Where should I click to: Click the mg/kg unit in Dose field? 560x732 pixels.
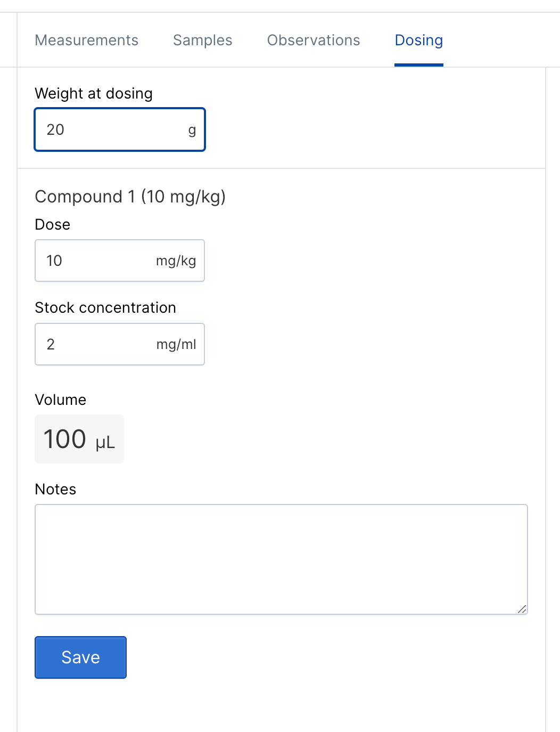(176, 261)
